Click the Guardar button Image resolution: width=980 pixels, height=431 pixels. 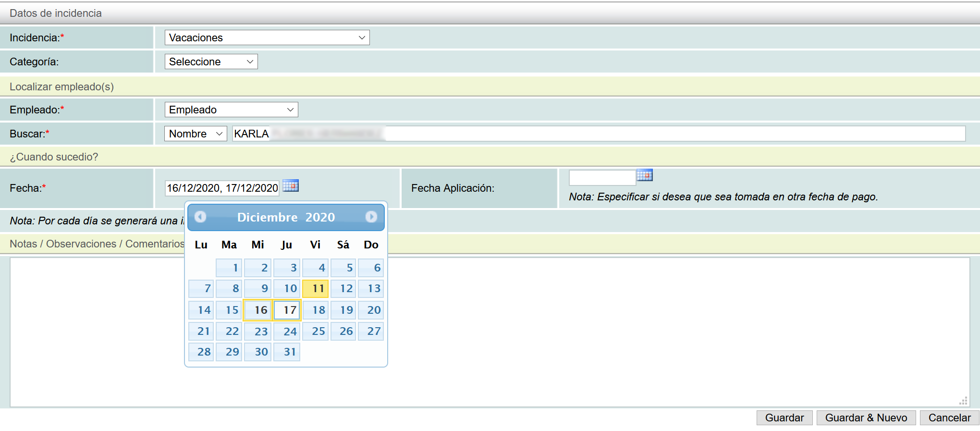[x=784, y=418]
